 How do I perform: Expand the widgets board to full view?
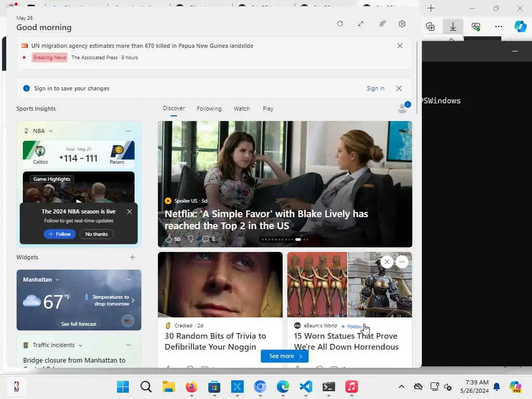[361, 24]
